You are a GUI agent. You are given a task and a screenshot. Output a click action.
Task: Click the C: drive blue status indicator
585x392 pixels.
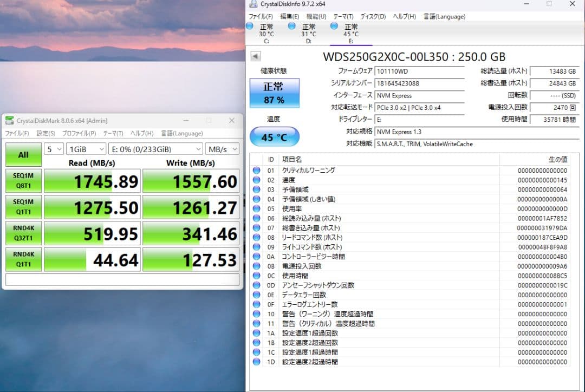point(251,26)
